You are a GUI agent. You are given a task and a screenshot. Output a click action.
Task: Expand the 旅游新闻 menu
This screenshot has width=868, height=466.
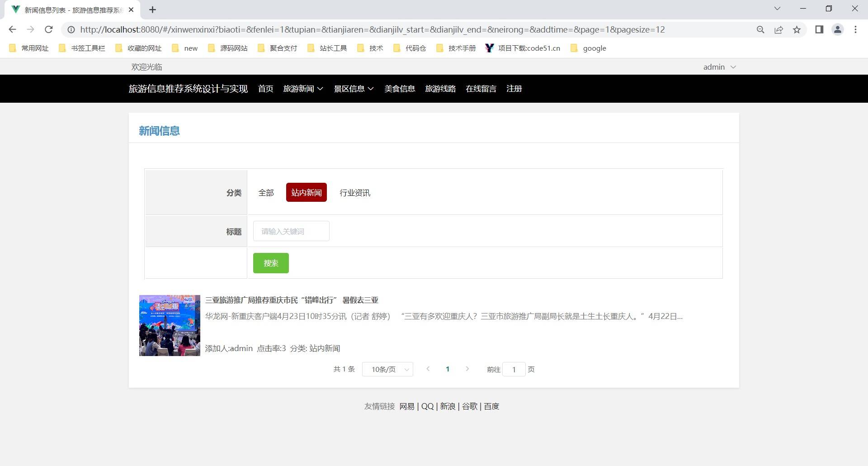coord(303,89)
